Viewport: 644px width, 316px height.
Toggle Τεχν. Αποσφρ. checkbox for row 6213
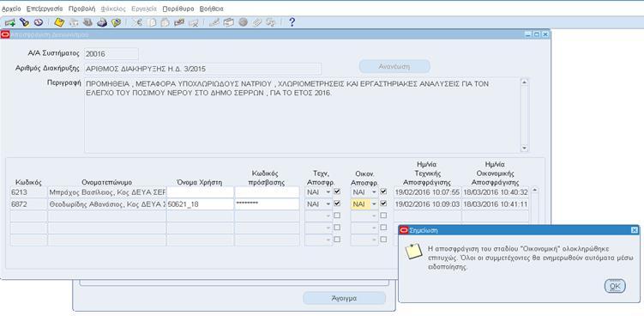tap(337, 191)
